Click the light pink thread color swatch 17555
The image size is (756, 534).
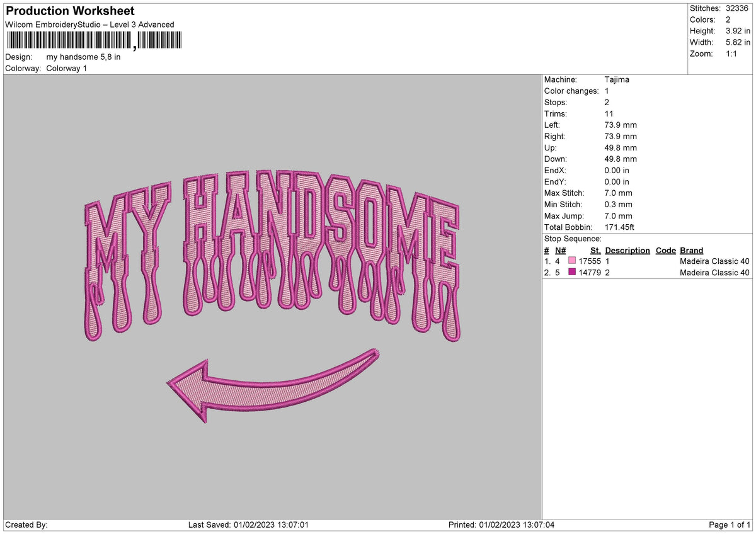[x=573, y=261]
